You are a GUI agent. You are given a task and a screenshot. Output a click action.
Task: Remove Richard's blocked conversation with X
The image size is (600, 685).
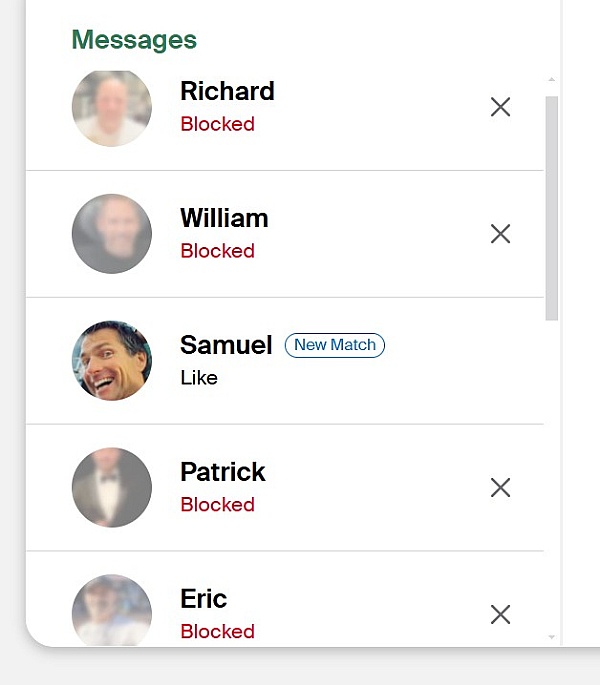click(500, 107)
